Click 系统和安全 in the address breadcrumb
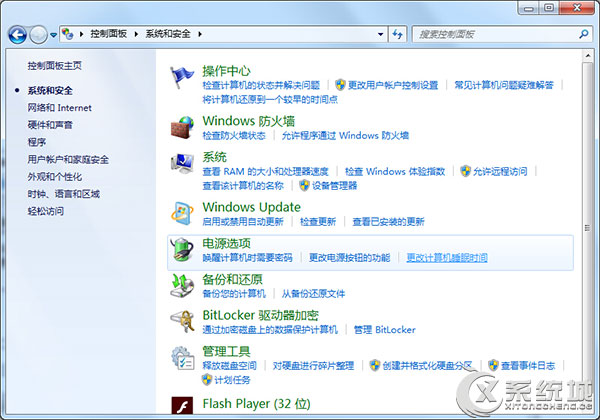Screen dimensions: 600x420 (168, 34)
